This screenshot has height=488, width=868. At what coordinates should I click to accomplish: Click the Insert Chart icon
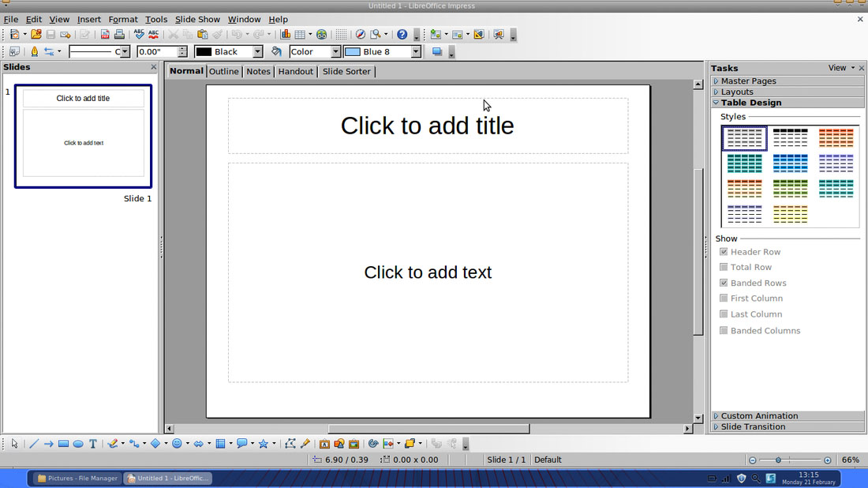click(x=286, y=35)
